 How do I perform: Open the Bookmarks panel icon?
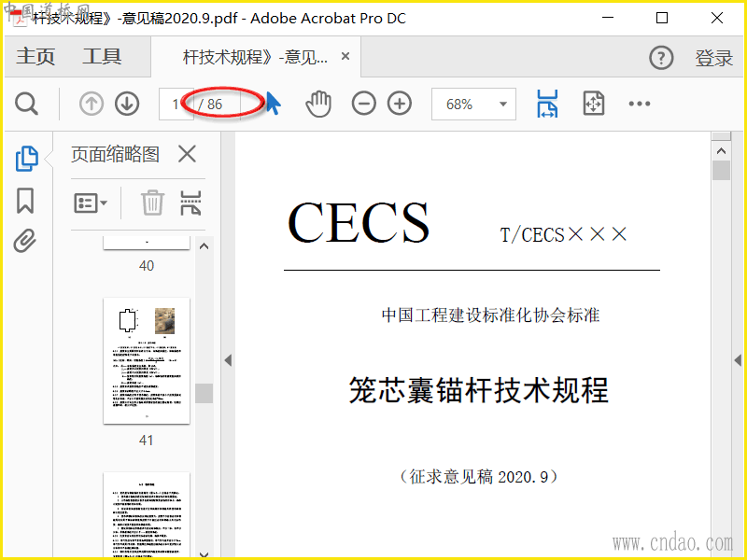[25, 201]
